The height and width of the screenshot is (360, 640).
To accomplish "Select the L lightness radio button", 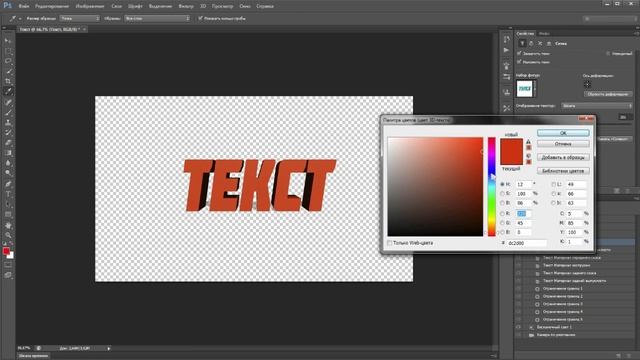I will 553,184.
